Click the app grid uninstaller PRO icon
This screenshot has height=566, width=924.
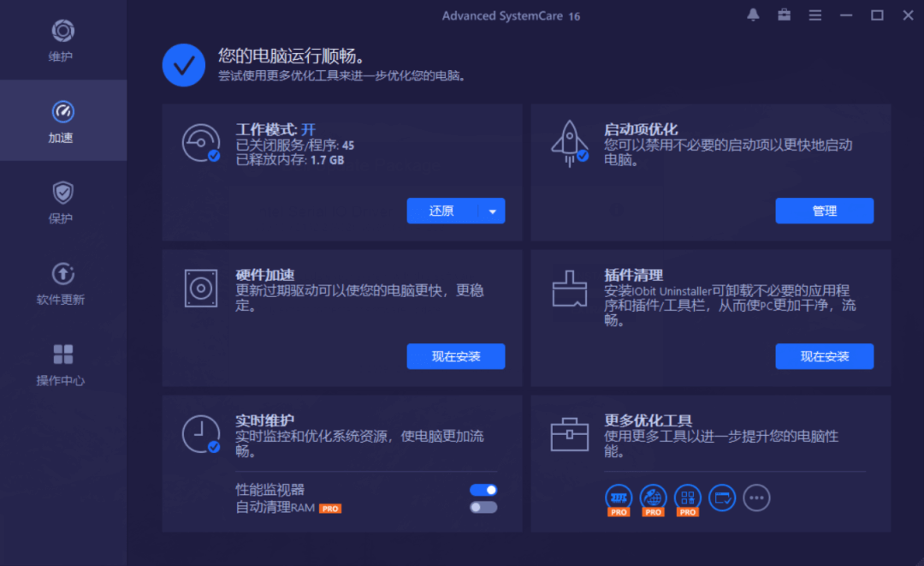tap(687, 497)
